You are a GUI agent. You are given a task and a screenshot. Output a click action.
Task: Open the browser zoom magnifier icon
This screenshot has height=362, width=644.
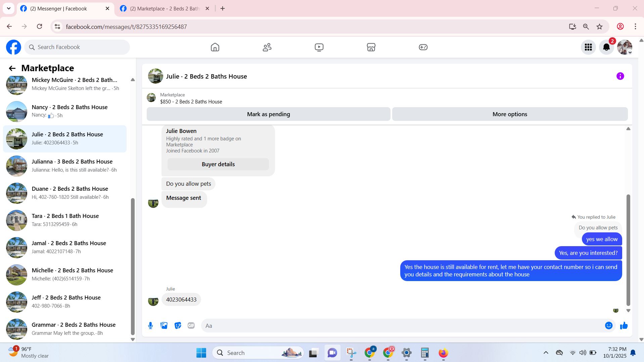point(586,27)
